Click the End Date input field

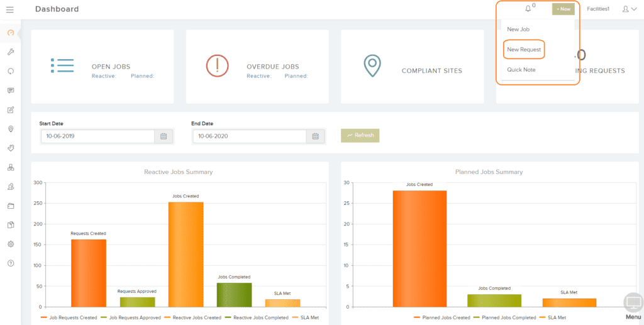click(x=250, y=136)
